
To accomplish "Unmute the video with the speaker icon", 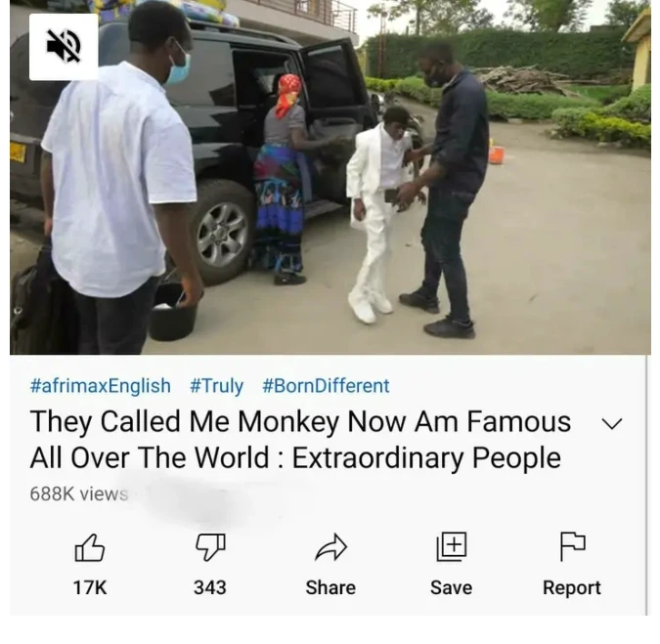I will click(x=64, y=47).
